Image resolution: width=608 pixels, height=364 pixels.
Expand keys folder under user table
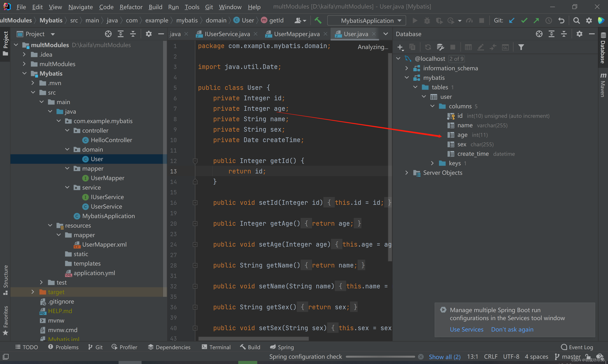coord(432,163)
